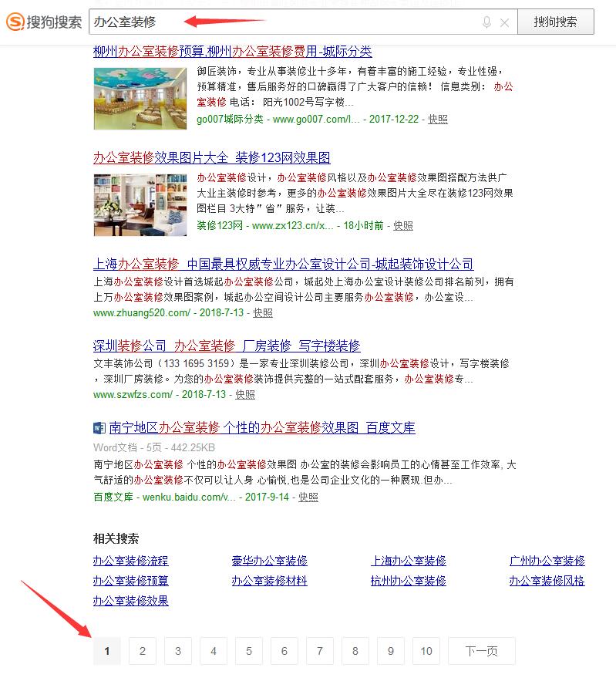Open 柳州办公室装修预算 result title
This screenshot has width=616, height=688.
point(232,52)
